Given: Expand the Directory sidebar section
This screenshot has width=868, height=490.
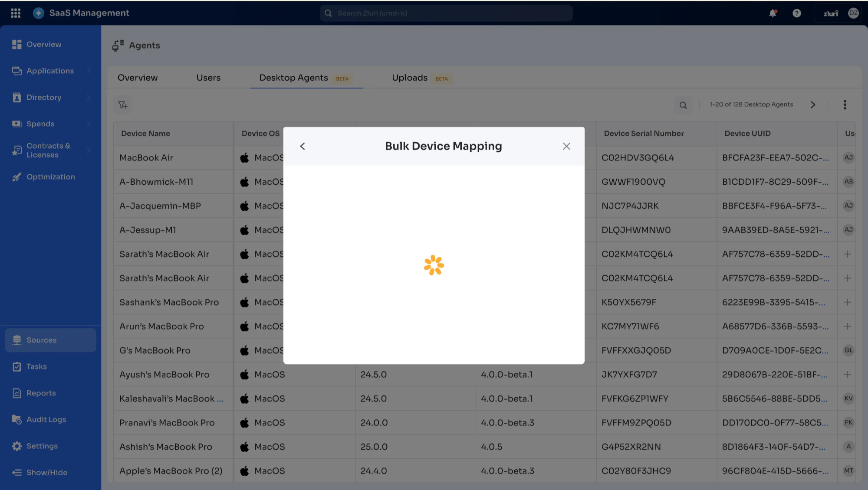Looking at the screenshot, I should (44, 97).
